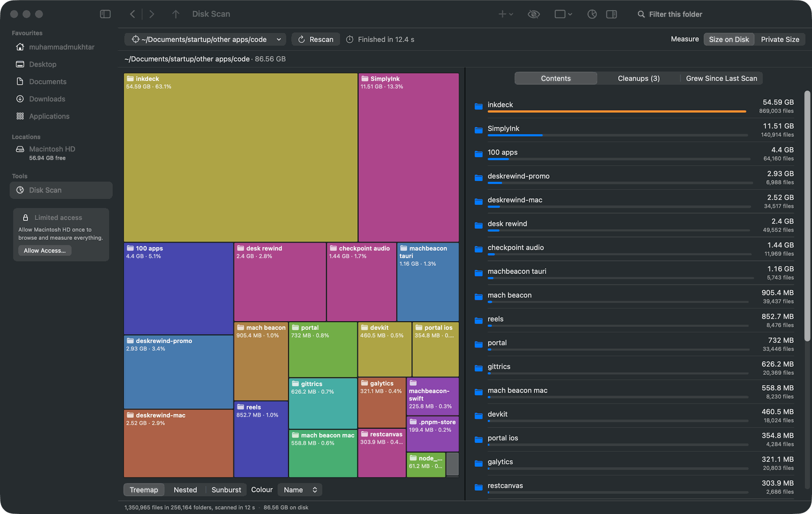Screen dimensions: 812x514
Task: Open the view layout rectangle dropdown
Action: (x=563, y=14)
